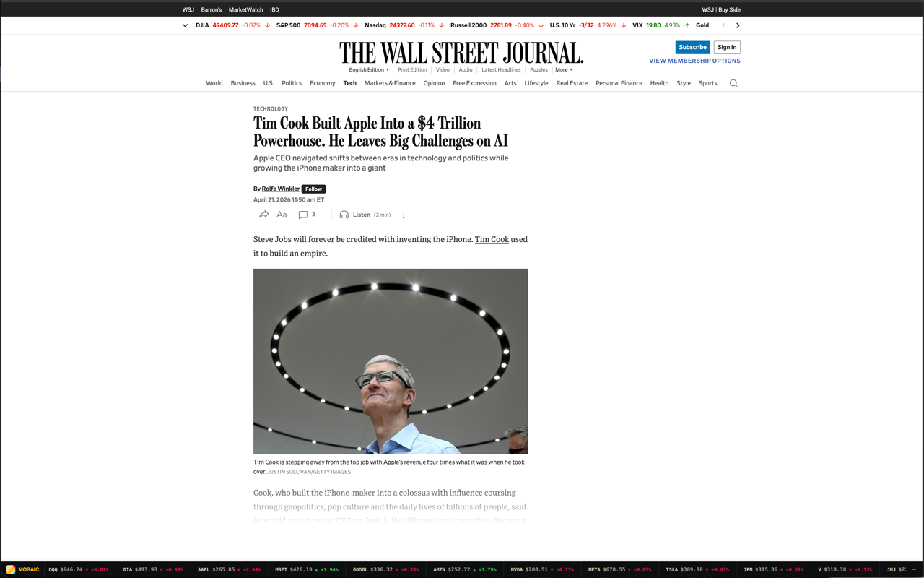Screen dimensions: 924x578
Task: Open the Lifestyle section
Action: click(536, 83)
